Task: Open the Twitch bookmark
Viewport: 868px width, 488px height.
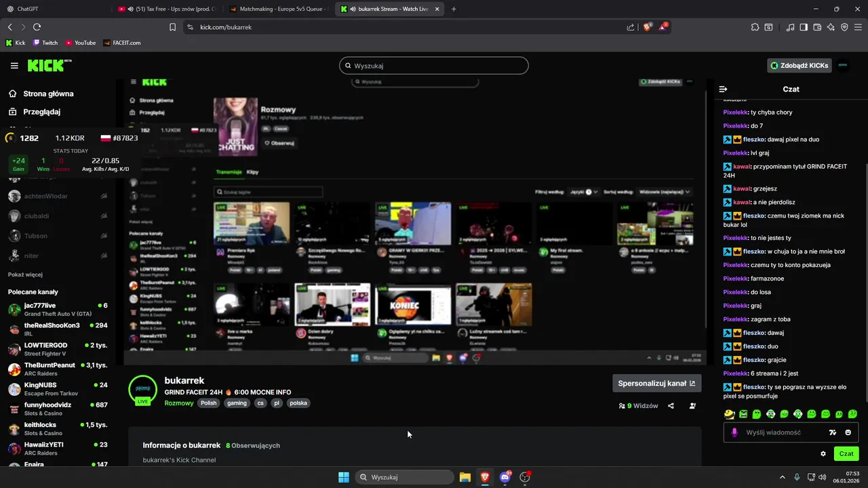Action: click(x=45, y=43)
